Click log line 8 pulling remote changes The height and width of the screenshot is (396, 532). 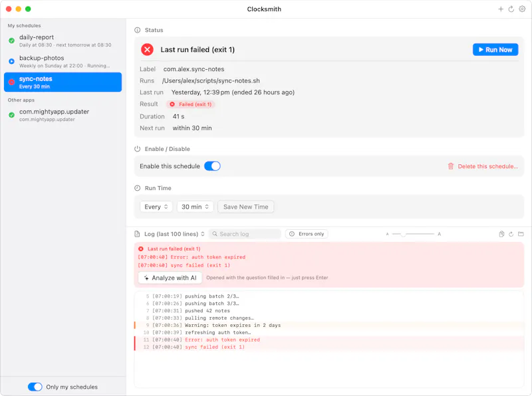coord(329,318)
